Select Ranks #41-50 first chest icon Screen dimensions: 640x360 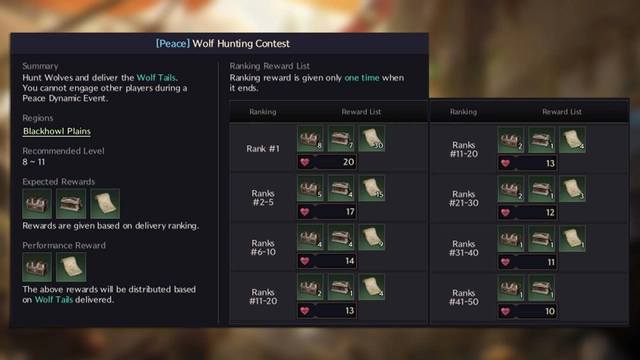tap(511, 288)
